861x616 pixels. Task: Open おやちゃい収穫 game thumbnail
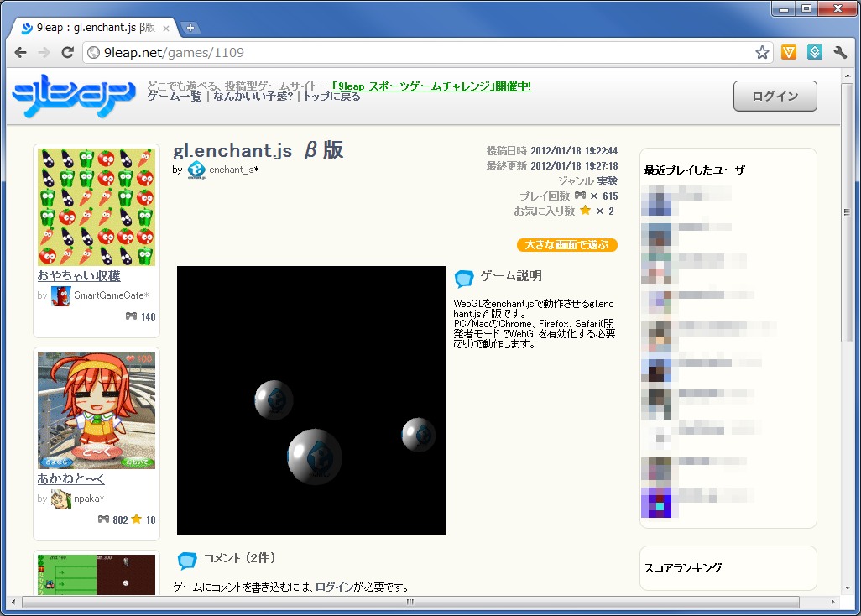coord(97,207)
